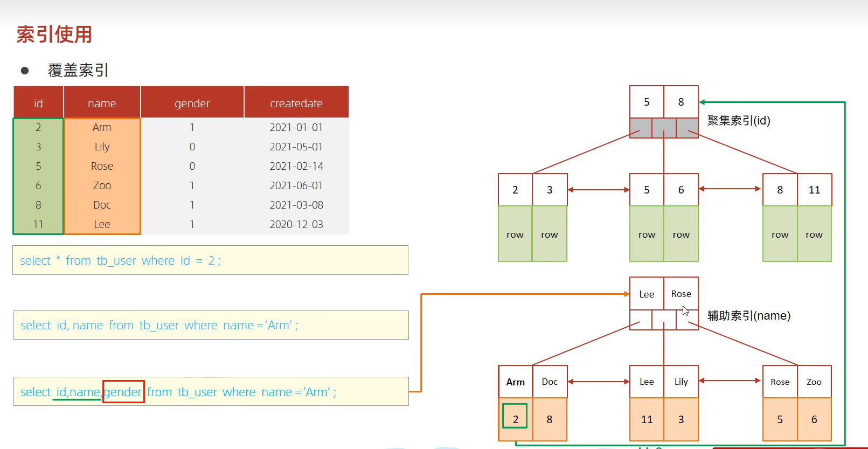Screen dimensions: 868x449
Task: Click the "覆盖索引" bullet heading
Action: [78, 70]
